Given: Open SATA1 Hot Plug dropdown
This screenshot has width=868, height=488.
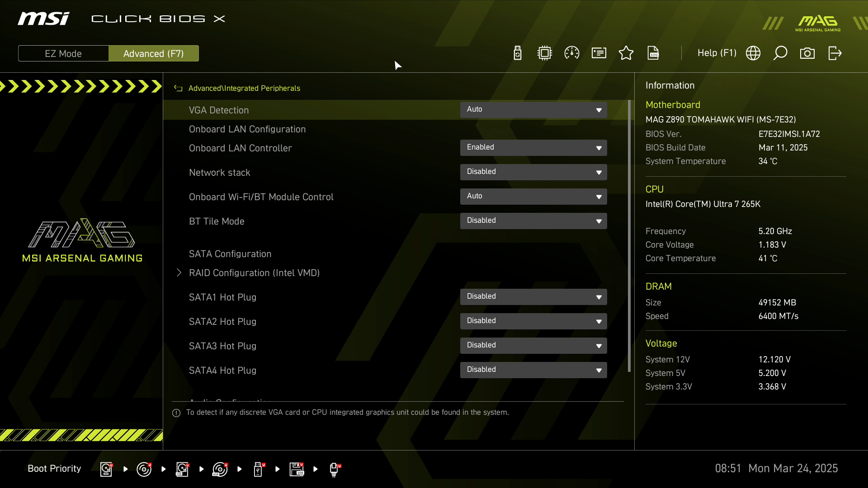Looking at the screenshot, I should coord(533,297).
